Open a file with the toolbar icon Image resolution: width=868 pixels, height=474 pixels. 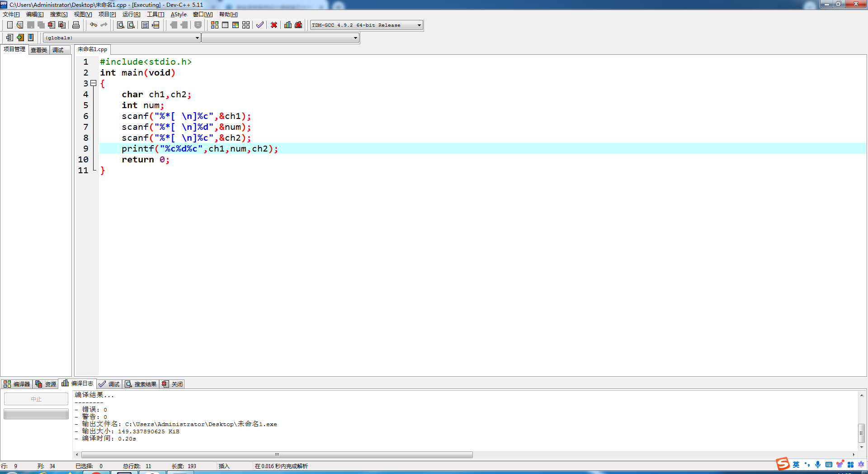tap(20, 25)
